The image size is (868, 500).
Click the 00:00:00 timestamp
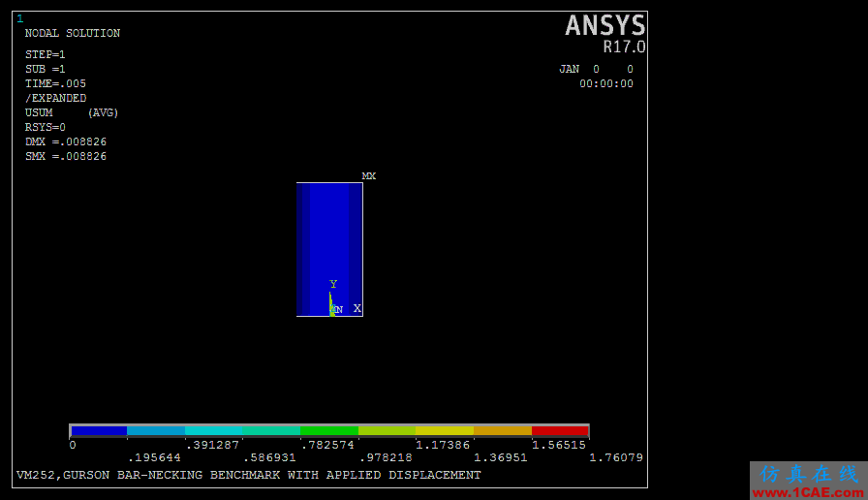point(606,83)
